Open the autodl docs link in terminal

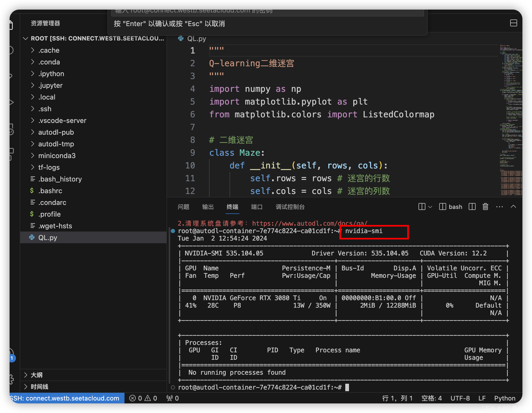coord(310,223)
